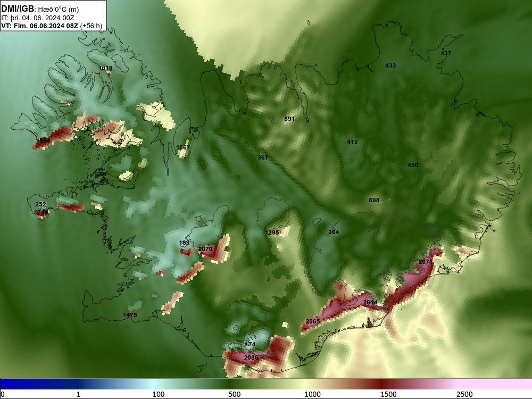Click the 183 map value
The width and height of the screenshot is (532, 399).
point(184,243)
